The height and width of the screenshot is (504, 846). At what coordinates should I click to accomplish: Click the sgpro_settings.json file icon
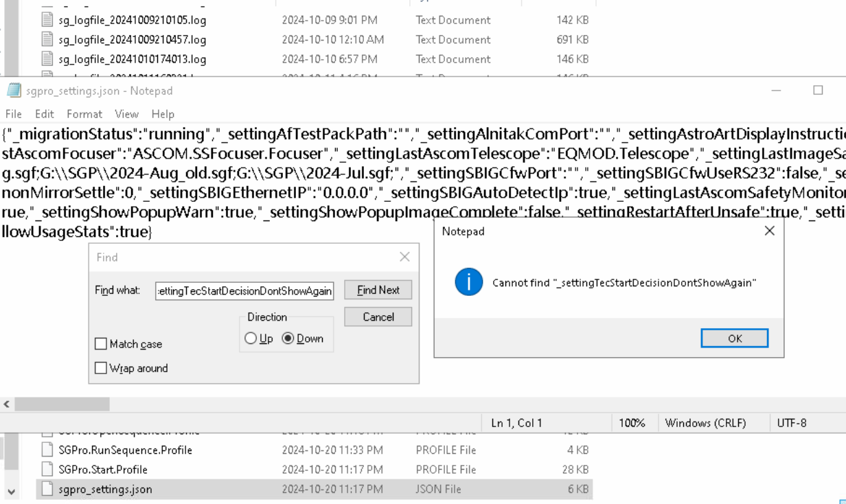point(47,489)
